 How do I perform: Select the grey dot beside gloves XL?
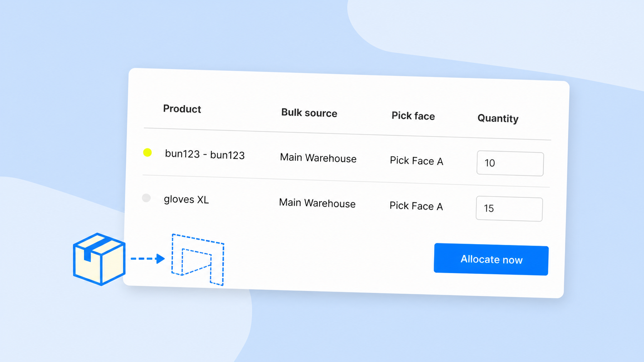click(x=146, y=198)
